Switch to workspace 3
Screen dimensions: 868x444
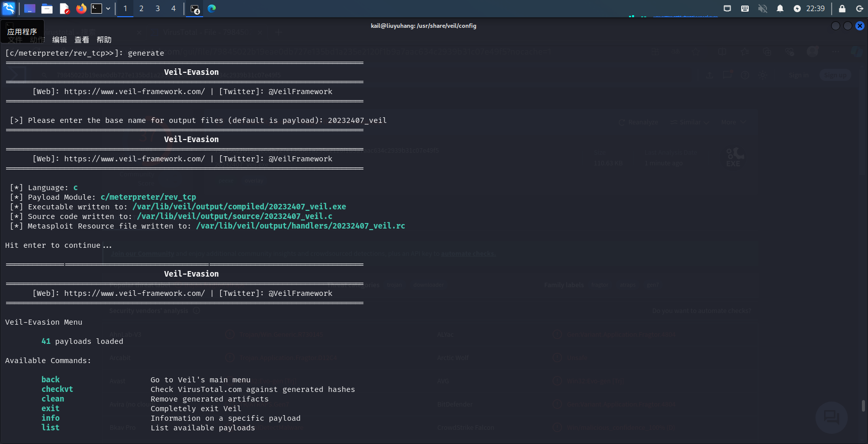(158, 9)
